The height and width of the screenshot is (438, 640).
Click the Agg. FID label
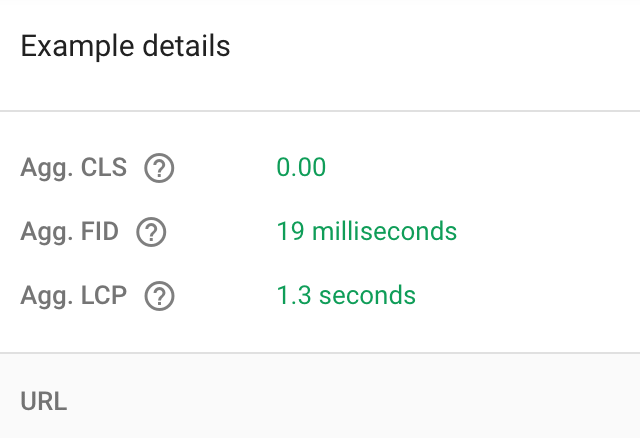[69, 232]
